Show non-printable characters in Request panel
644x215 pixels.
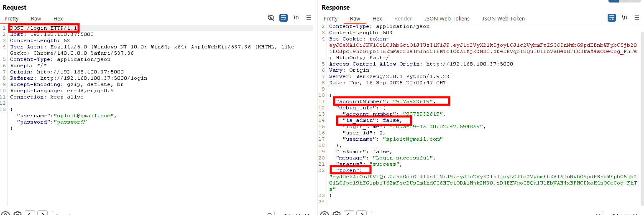point(296,18)
